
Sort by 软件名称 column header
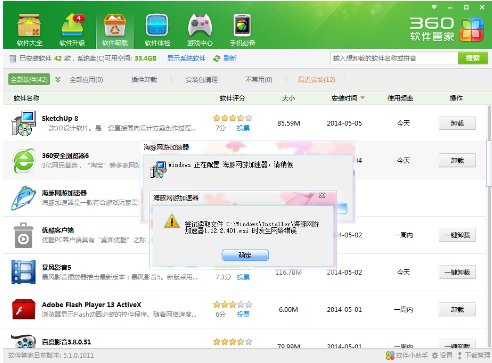[26, 98]
